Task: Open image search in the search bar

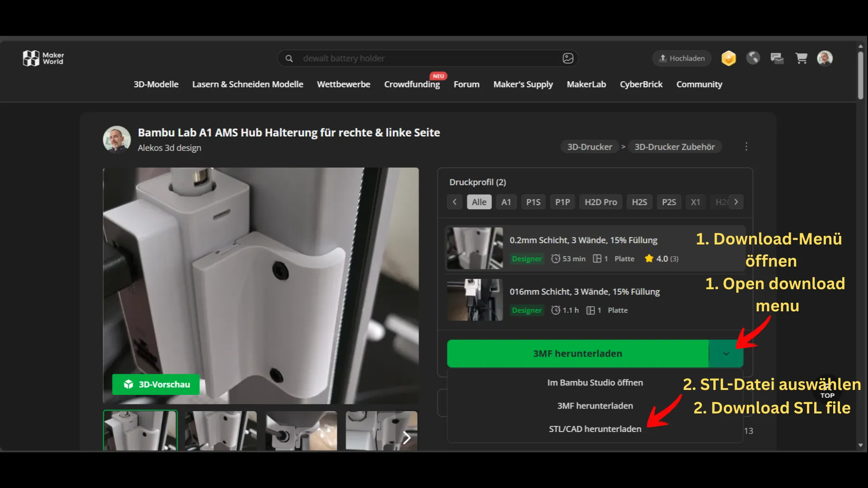Action: (x=568, y=58)
